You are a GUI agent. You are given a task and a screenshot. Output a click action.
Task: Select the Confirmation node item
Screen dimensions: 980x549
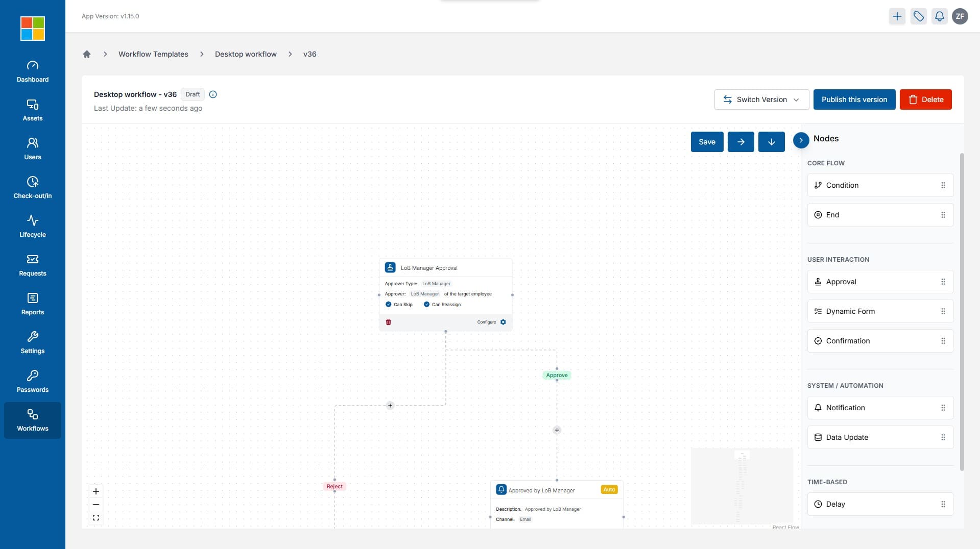click(880, 341)
